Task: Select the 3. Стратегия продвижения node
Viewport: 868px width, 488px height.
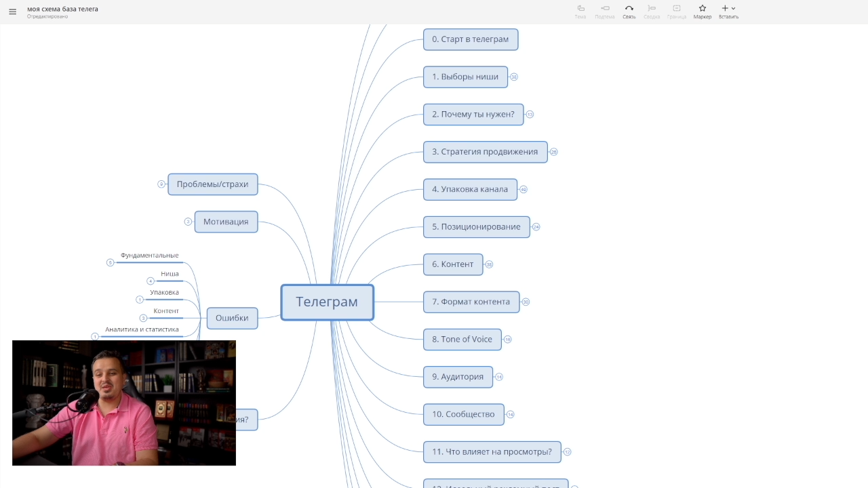Action: point(486,152)
